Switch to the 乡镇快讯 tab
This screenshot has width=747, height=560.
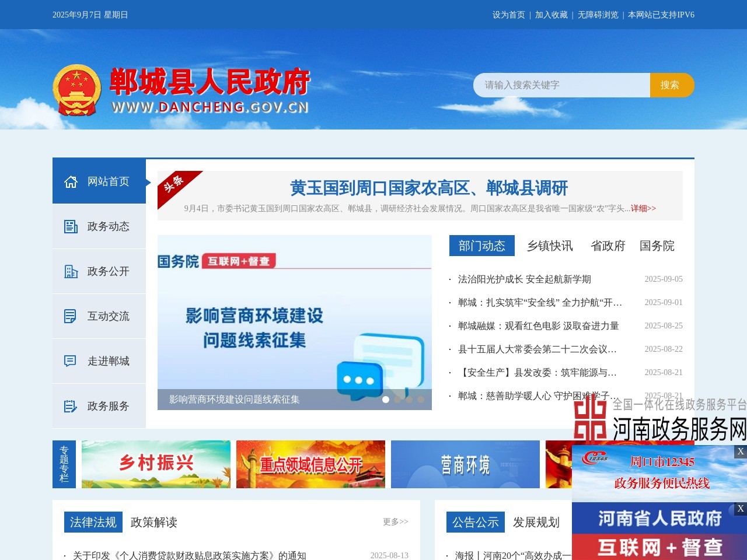(x=550, y=246)
